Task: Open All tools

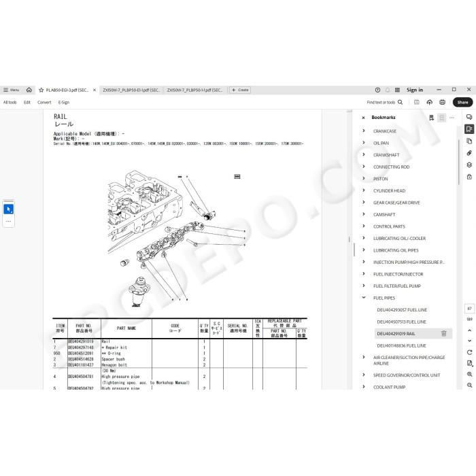Action: [x=10, y=102]
